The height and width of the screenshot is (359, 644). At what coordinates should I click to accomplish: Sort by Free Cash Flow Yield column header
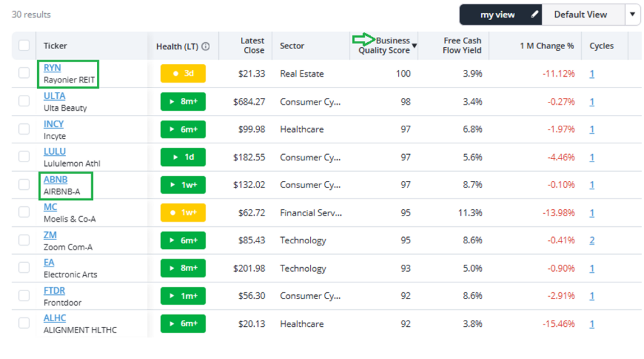click(462, 46)
